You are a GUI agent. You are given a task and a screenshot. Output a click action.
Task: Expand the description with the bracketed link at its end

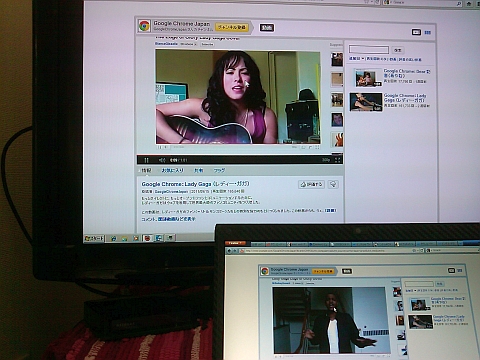pos(330,211)
